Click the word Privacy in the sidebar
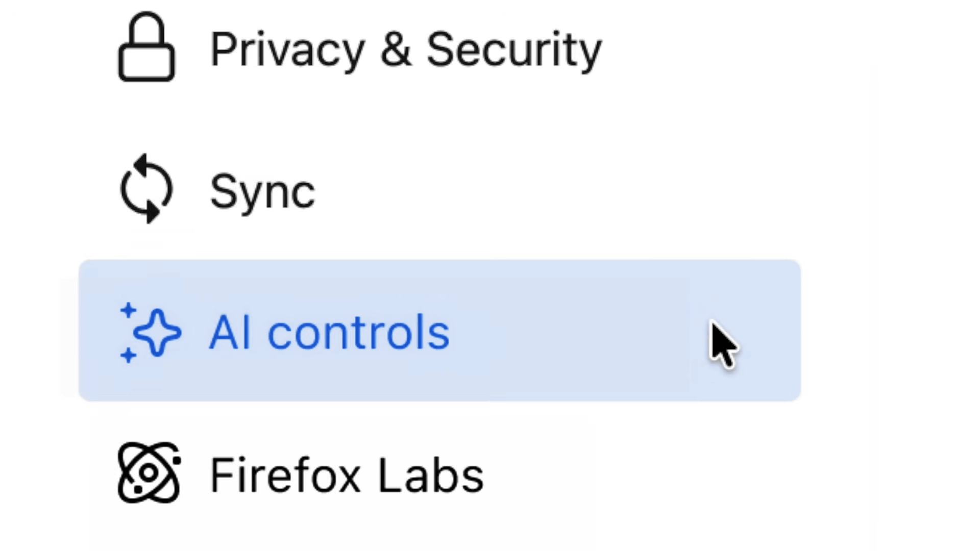Image resolution: width=980 pixels, height=551 pixels. click(288, 51)
